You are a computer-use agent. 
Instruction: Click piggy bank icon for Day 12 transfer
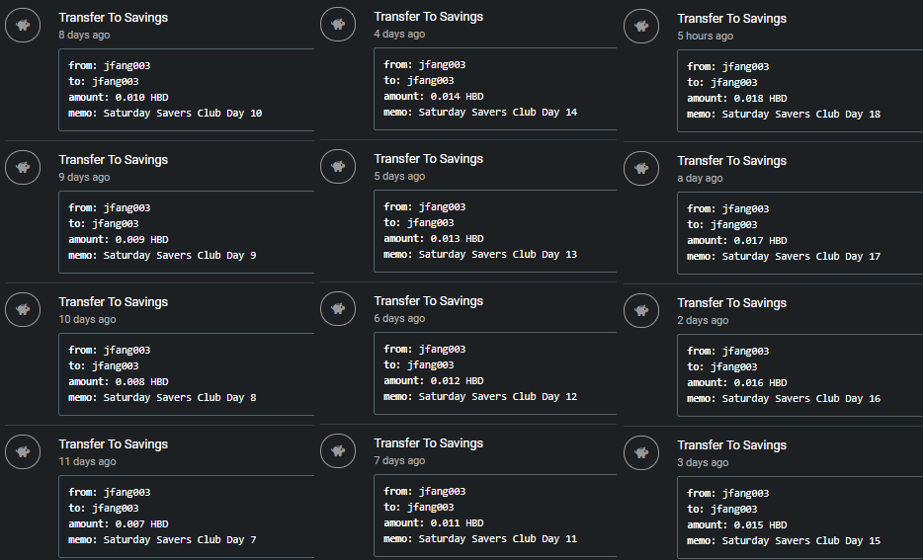coord(338,308)
